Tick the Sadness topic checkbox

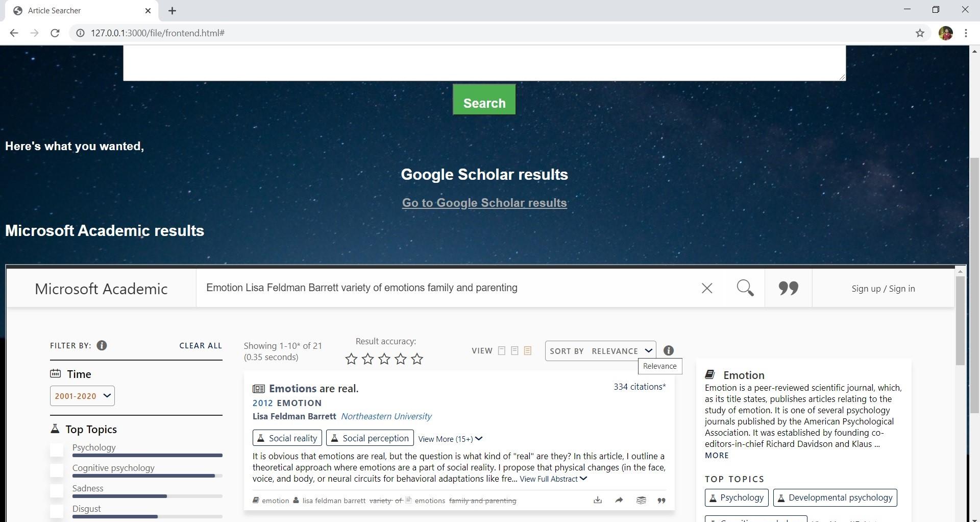click(57, 491)
